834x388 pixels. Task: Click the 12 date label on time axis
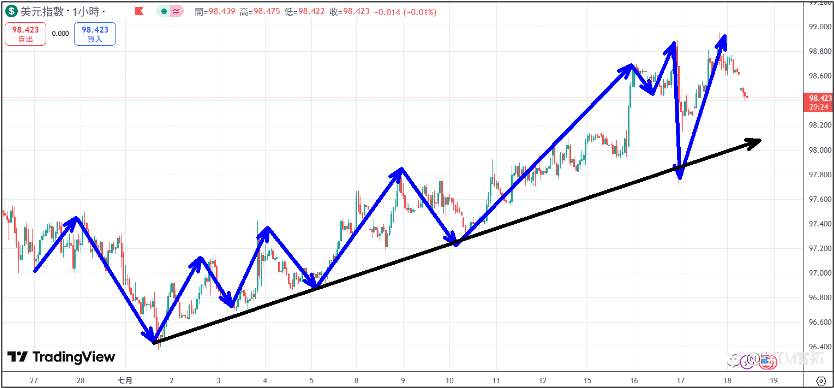(x=542, y=381)
